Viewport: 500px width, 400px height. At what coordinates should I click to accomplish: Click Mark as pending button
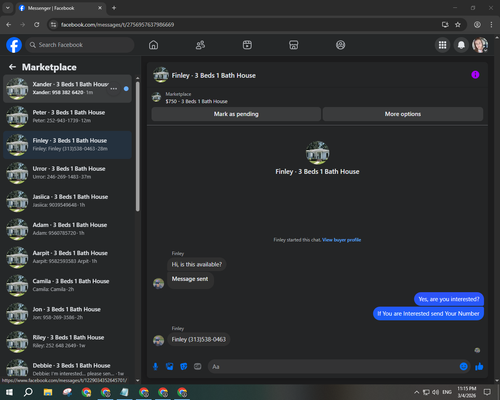point(236,114)
